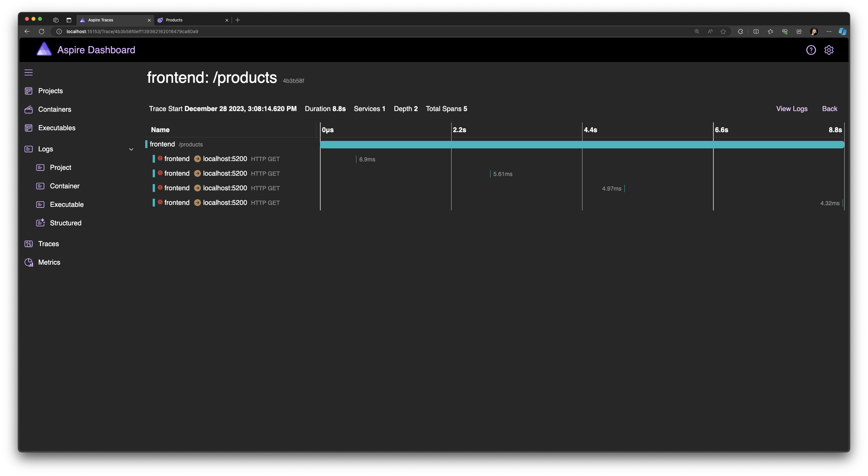Open the tab actions vertical tabs icon
The height and width of the screenshot is (476, 868).
69,20
